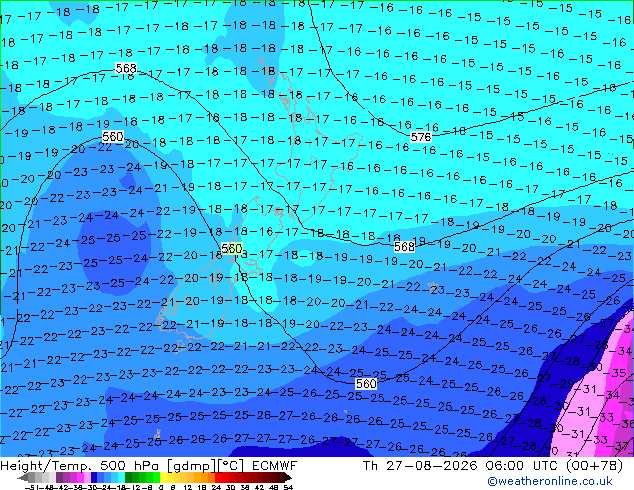Click the left arrow tip of color scale
The image size is (634, 490).
19,478
